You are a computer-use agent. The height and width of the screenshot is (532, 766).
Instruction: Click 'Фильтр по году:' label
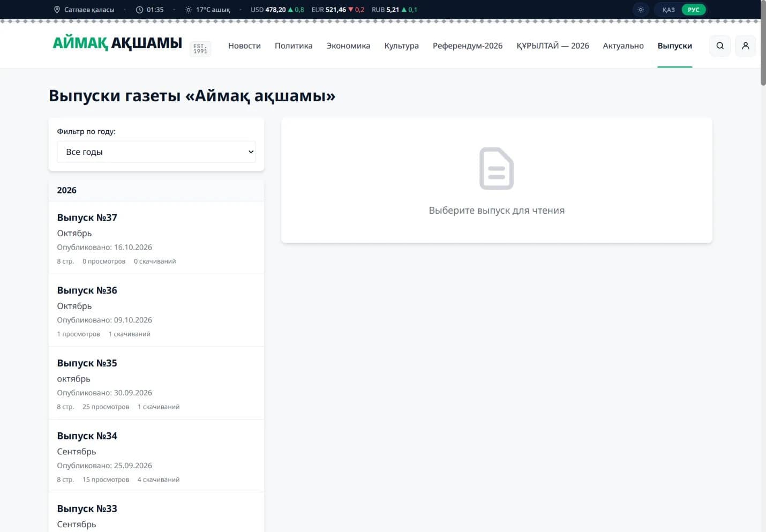tap(86, 131)
